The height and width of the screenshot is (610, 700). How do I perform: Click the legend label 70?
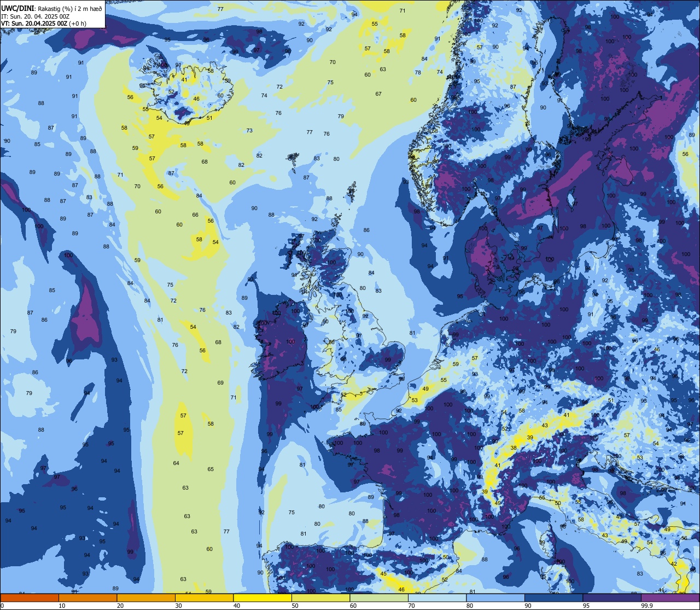pyautogui.click(x=411, y=606)
